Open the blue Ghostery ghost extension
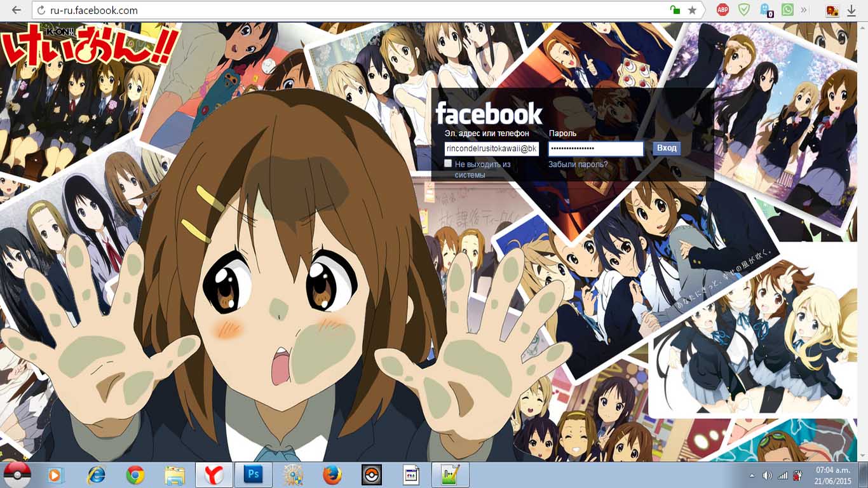The width and height of the screenshot is (868, 488). point(766,10)
